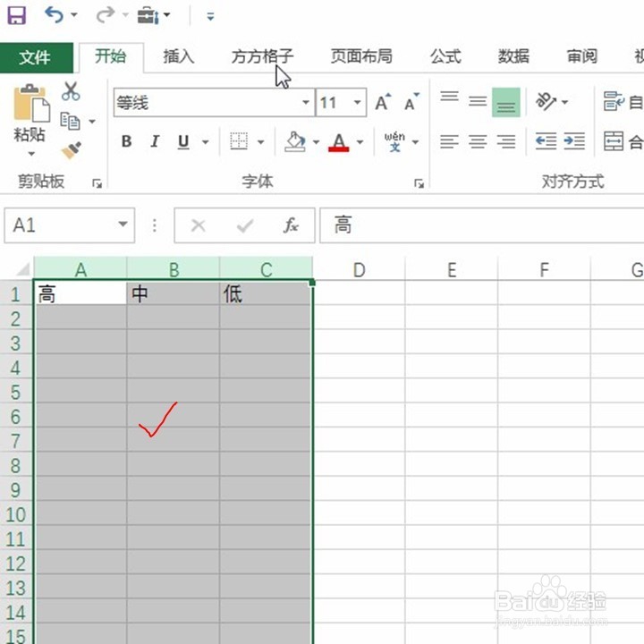Click the Align Left icon
The width and height of the screenshot is (644, 644).
click(x=449, y=142)
